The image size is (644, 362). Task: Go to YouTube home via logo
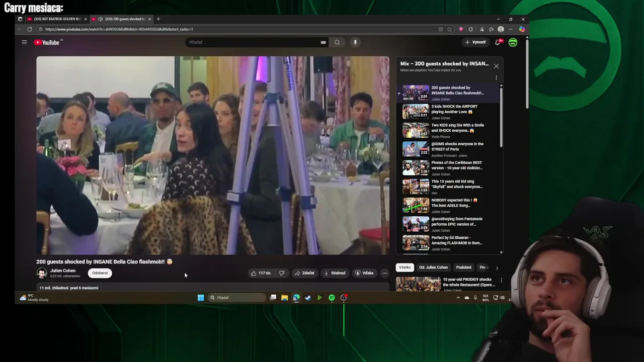(47, 42)
